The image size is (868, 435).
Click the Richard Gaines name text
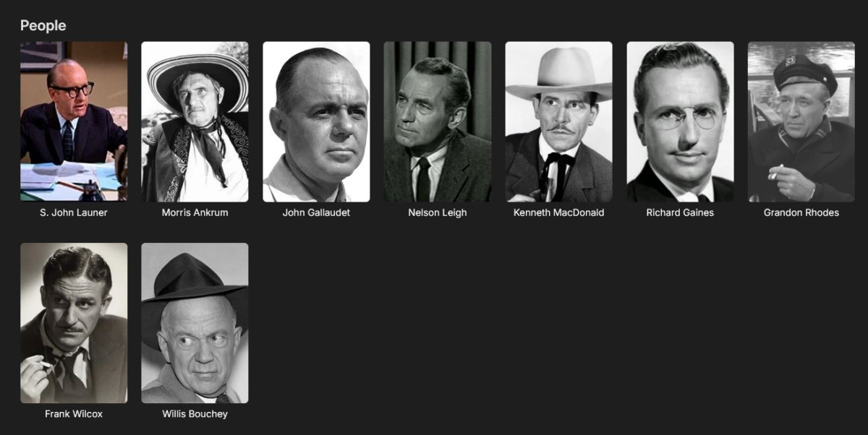coord(680,212)
